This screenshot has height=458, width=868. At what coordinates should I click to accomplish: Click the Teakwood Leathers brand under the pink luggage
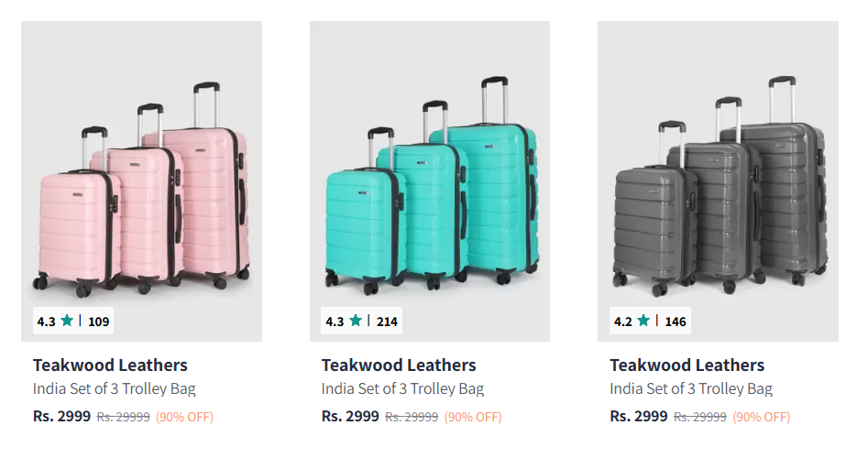pyautogui.click(x=110, y=365)
